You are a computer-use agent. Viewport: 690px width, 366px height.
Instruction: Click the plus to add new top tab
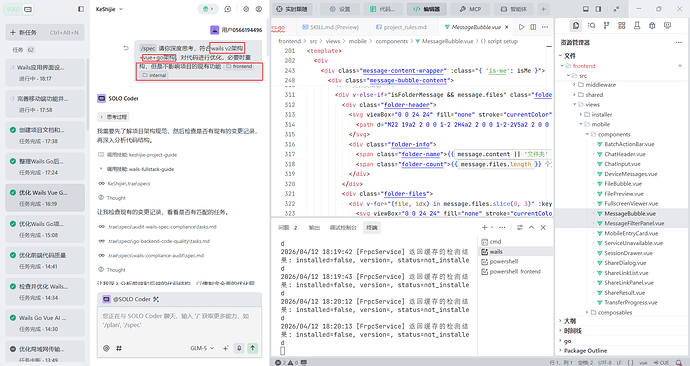click(x=543, y=9)
